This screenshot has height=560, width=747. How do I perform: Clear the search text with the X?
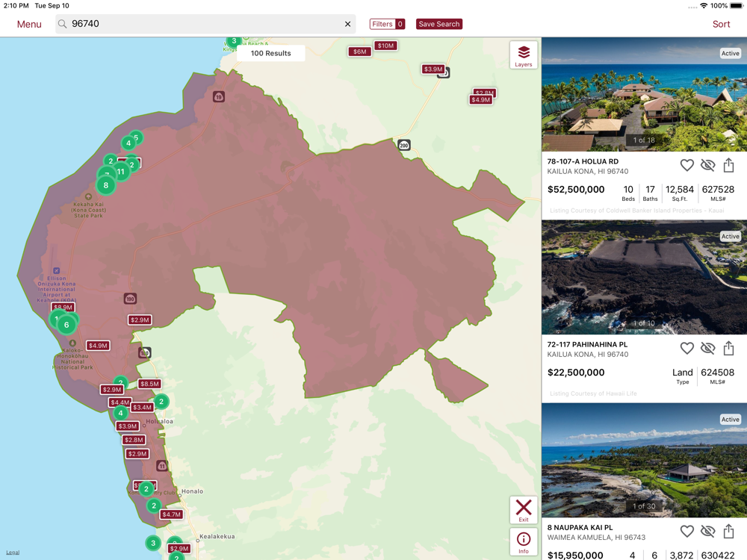coord(347,24)
